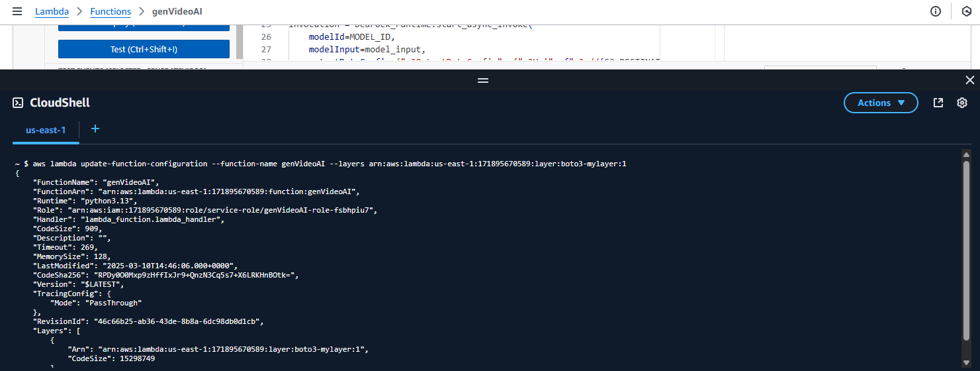Image resolution: width=980 pixels, height=371 pixels.
Task: Click the "TracingConfig" line
Action: 72,293
